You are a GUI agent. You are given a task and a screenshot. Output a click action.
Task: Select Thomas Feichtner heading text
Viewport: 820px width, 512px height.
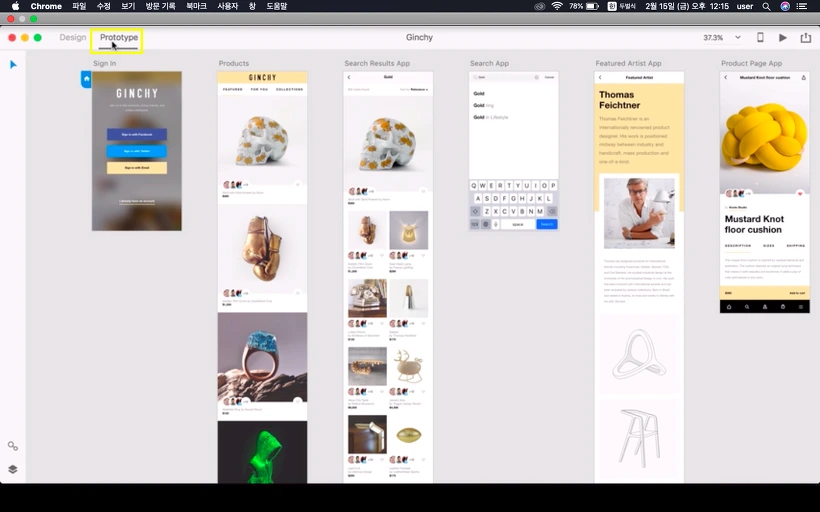[x=619, y=100]
